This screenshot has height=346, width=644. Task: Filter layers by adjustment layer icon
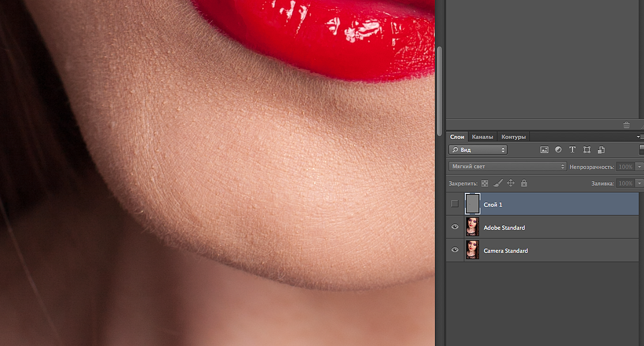(558, 150)
